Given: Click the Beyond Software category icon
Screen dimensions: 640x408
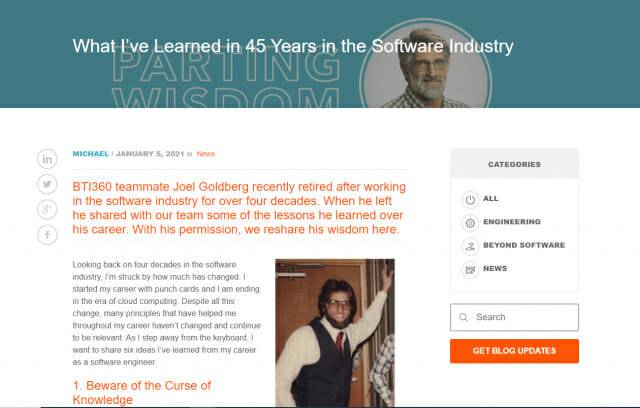Looking at the screenshot, I should [x=470, y=246].
